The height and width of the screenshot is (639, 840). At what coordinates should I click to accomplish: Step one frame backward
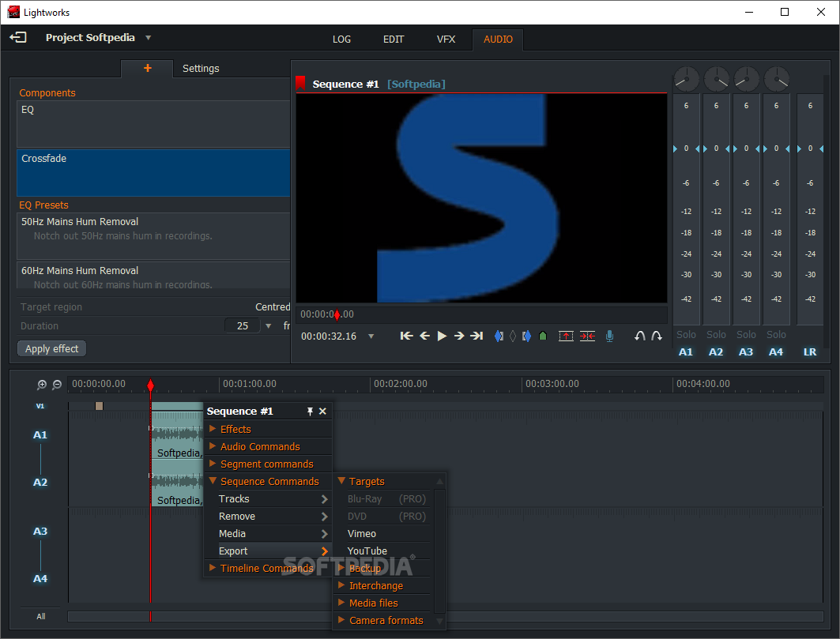(425, 336)
